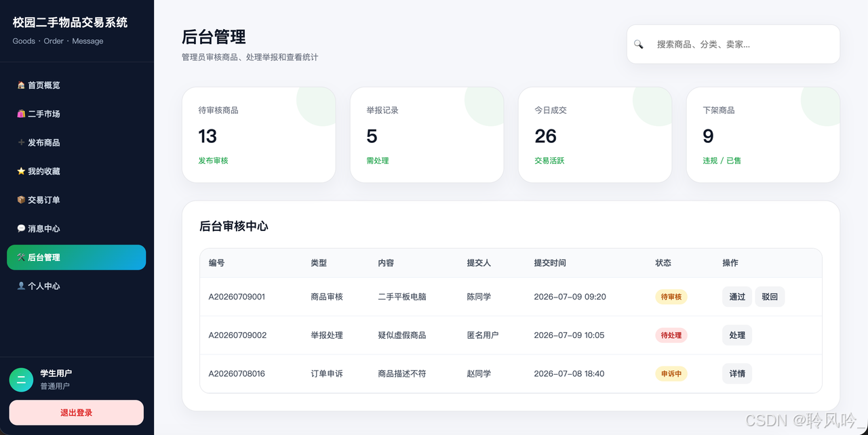Click 商品描述不符 content cell

pyautogui.click(x=402, y=373)
